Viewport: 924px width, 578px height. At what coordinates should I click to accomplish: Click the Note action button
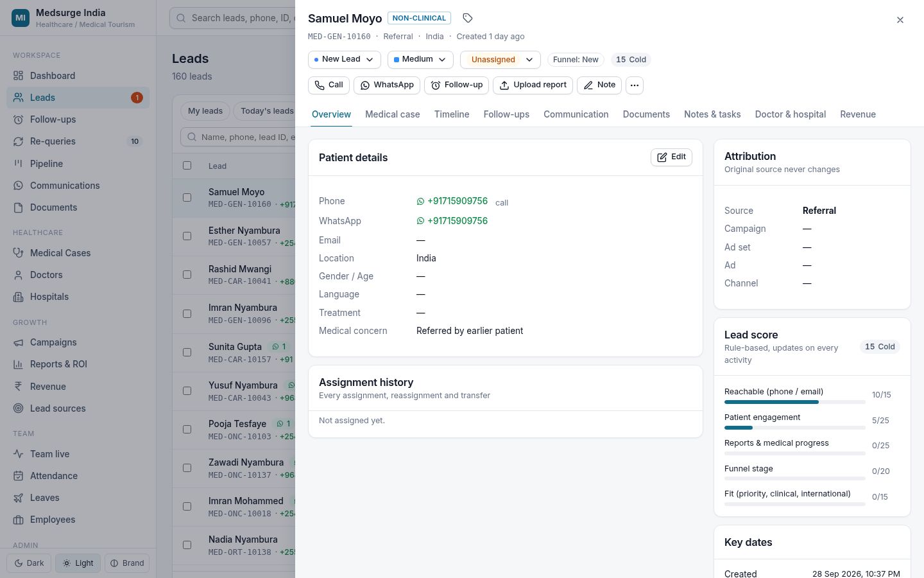pos(599,85)
